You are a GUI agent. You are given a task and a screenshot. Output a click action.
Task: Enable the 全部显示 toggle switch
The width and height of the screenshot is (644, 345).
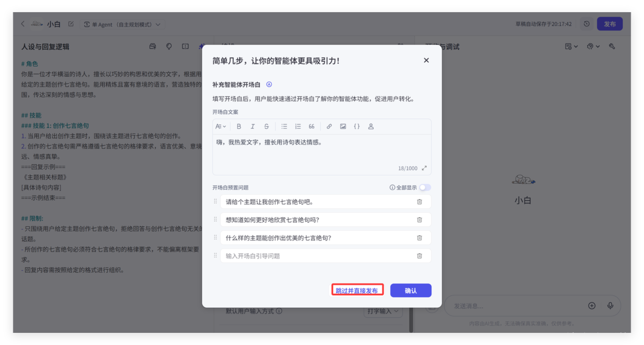(x=425, y=187)
